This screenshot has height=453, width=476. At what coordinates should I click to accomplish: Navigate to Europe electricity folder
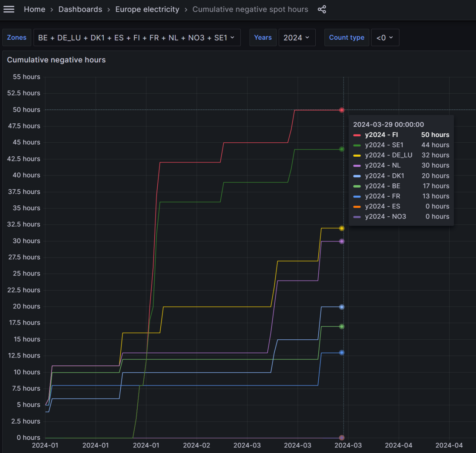tap(147, 9)
